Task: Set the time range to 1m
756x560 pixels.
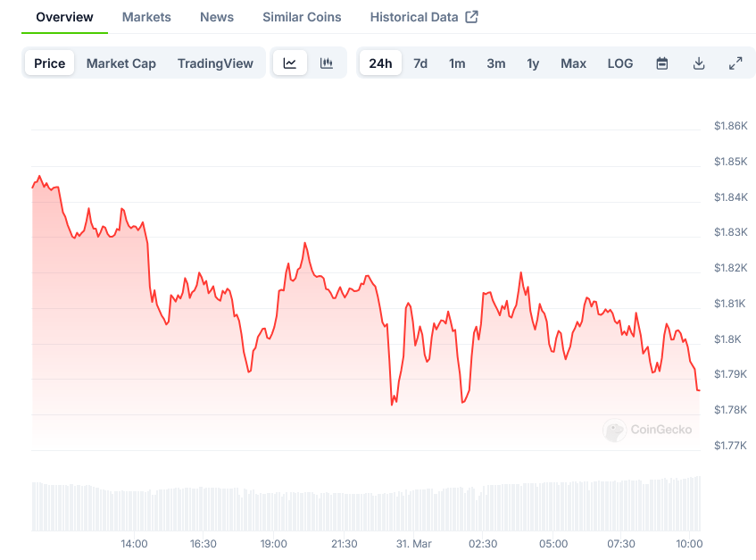Action: click(x=457, y=63)
